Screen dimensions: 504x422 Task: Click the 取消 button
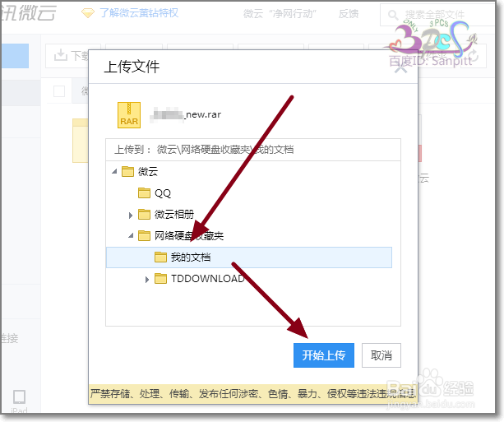point(381,355)
